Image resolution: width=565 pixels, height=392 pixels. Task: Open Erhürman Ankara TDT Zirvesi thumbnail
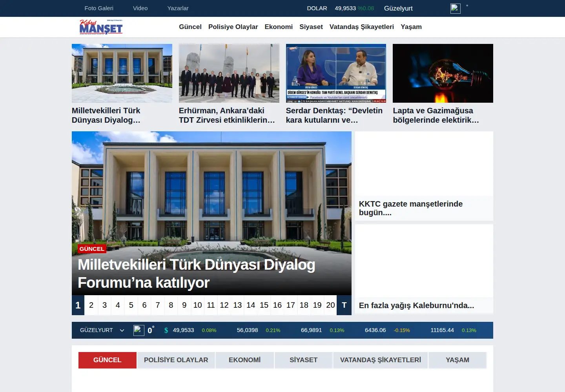tap(229, 73)
